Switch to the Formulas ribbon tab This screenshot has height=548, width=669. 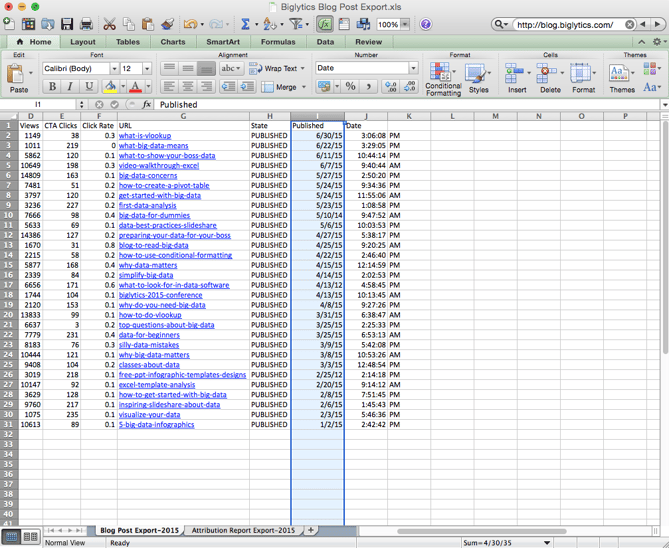click(278, 42)
